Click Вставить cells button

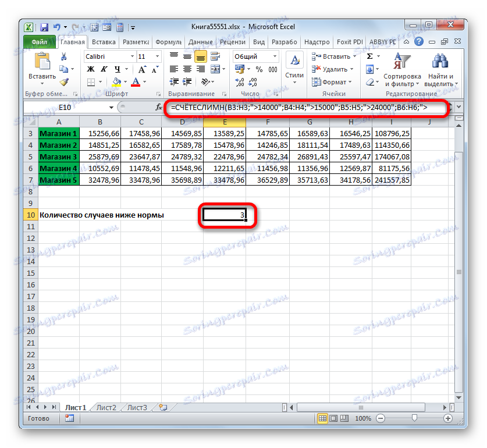[333, 56]
